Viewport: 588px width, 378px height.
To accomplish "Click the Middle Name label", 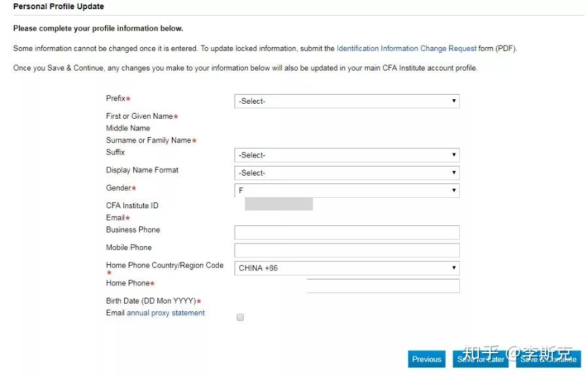I will coord(128,128).
